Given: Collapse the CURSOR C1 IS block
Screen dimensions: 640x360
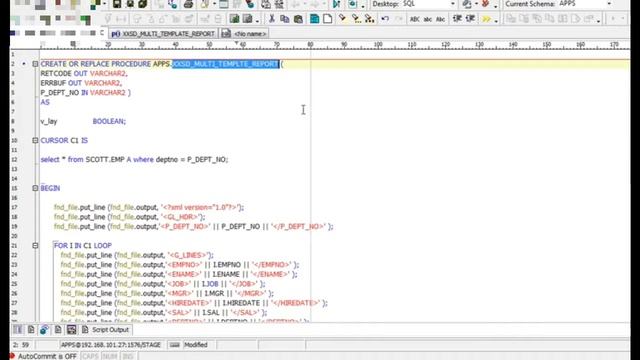Looking at the screenshot, I should (35, 140).
